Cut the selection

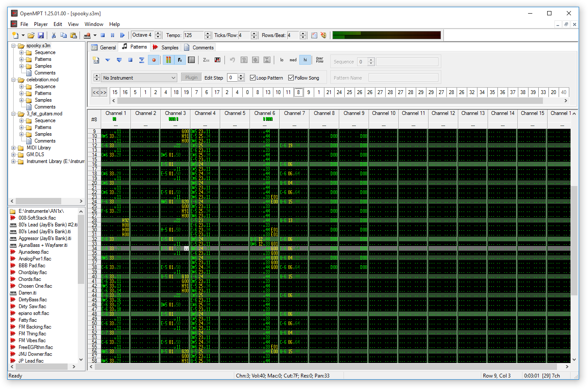tap(54, 35)
